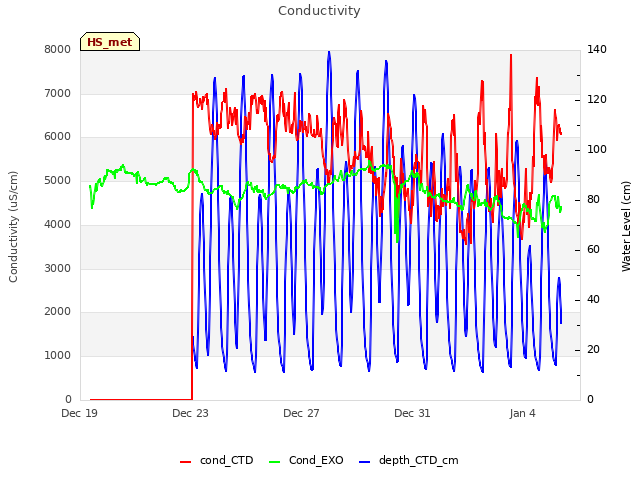Image resolution: width=640 pixels, height=480 pixels.
Task: Click the Dec 31 x-axis label
Action: (412, 413)
